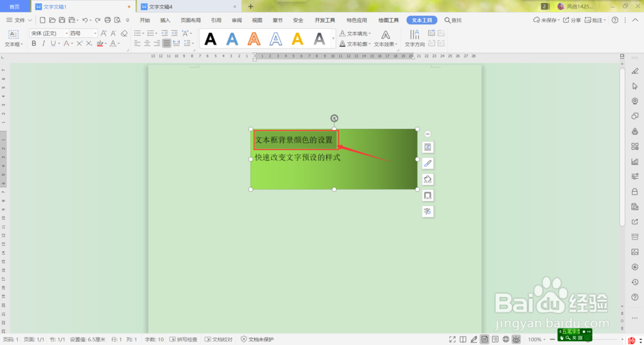Apply subscript formatting
Screen dimensions: 644x345
click(x=89, y=43)
